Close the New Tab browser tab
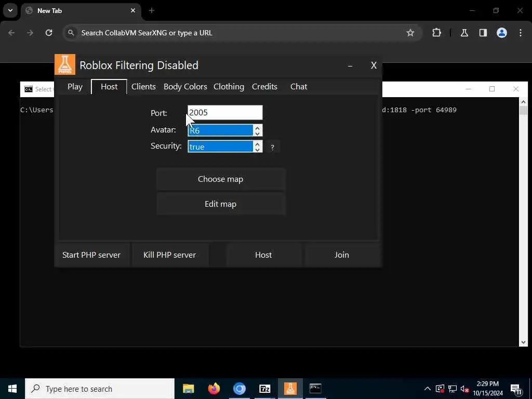 (x=133, y=11)
